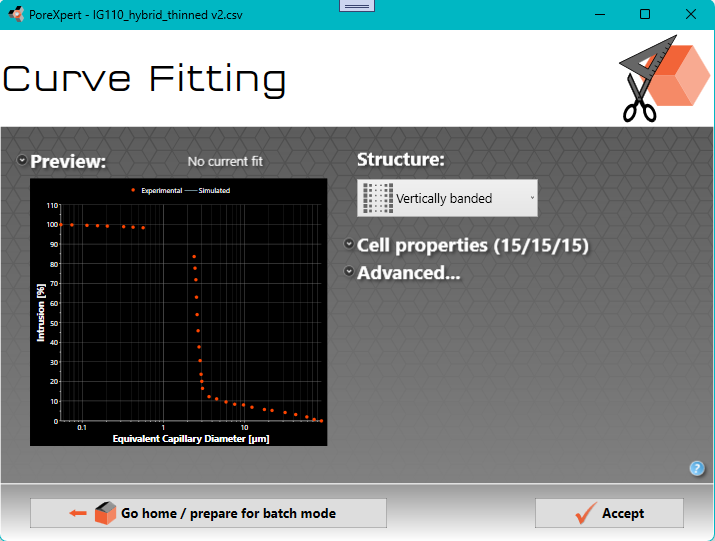Expand Cell properties (15/15/15)
The image size is (715, 541).
(x=349, y=245)
